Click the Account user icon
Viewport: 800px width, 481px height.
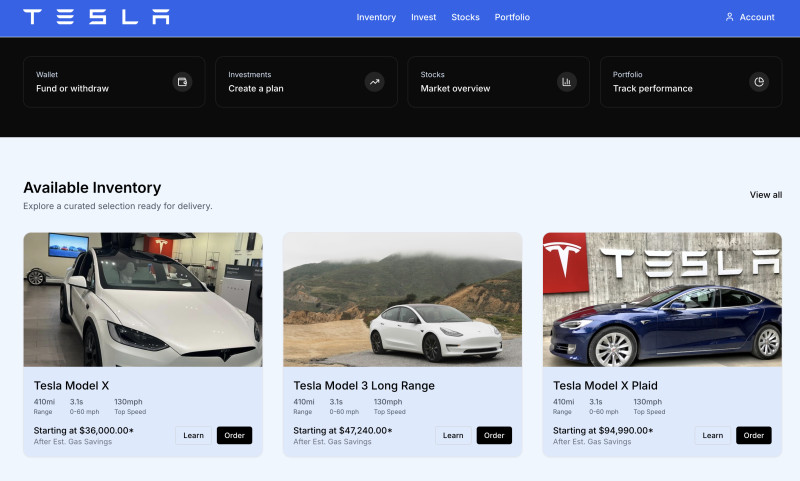pyautogui.click(x=729, y=17)
